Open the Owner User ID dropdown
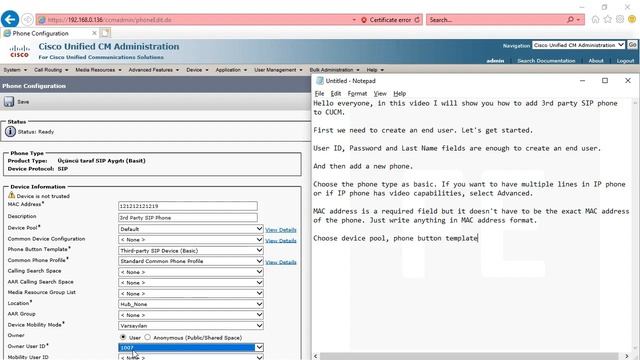This screenshot has height=360, width=640. click(191, 347)
